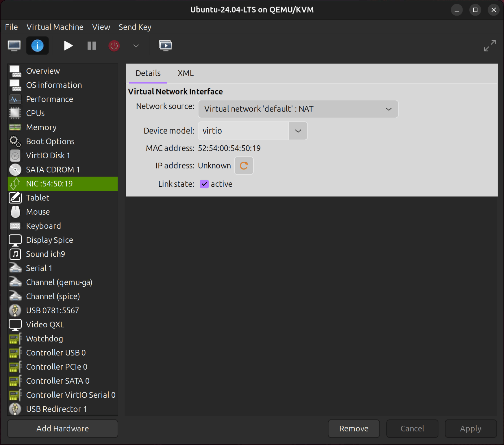Change the Device model dropdown
504x445 pixels.
click(298, 131)
